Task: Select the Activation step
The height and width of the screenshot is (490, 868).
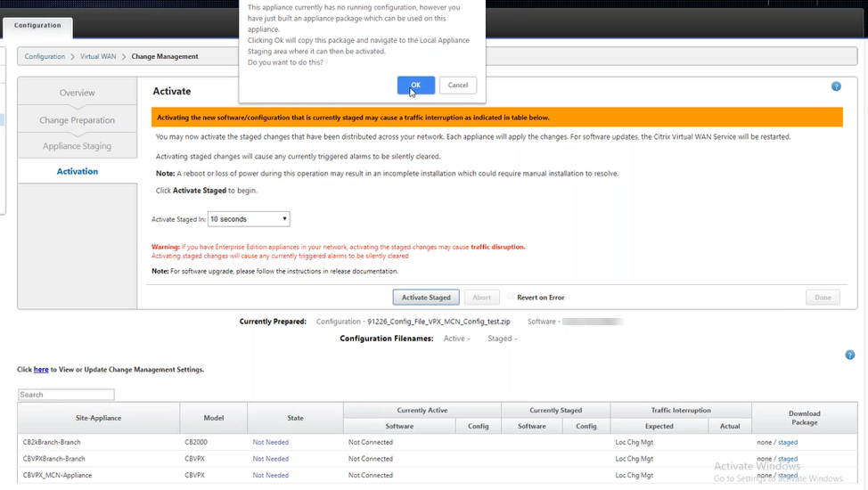Action: pos(78,171)
